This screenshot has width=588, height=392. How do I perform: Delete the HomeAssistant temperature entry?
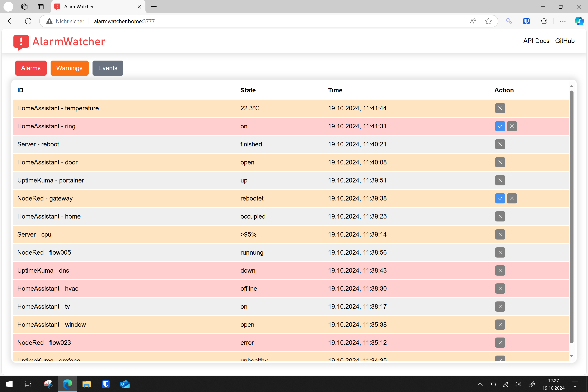tap(500, 108)
